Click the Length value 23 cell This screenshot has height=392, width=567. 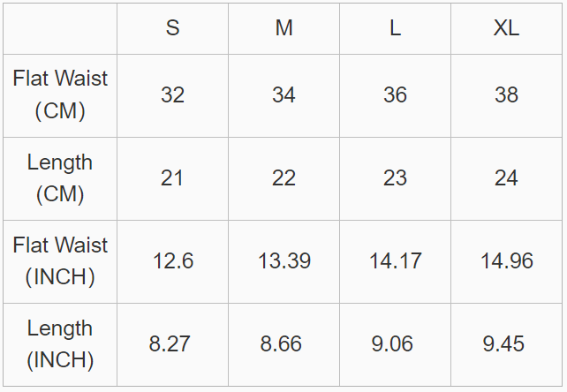(x=396, y=178)
